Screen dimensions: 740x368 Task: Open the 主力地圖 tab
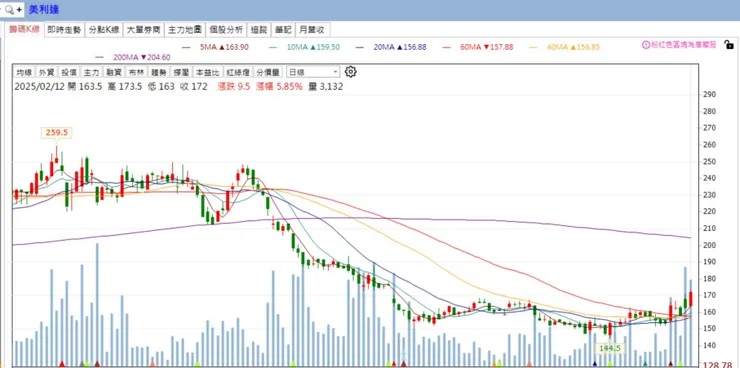185,30
